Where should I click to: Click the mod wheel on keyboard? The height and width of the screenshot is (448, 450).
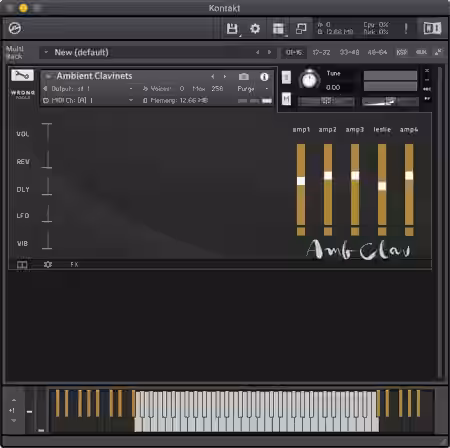pos(41,411)
